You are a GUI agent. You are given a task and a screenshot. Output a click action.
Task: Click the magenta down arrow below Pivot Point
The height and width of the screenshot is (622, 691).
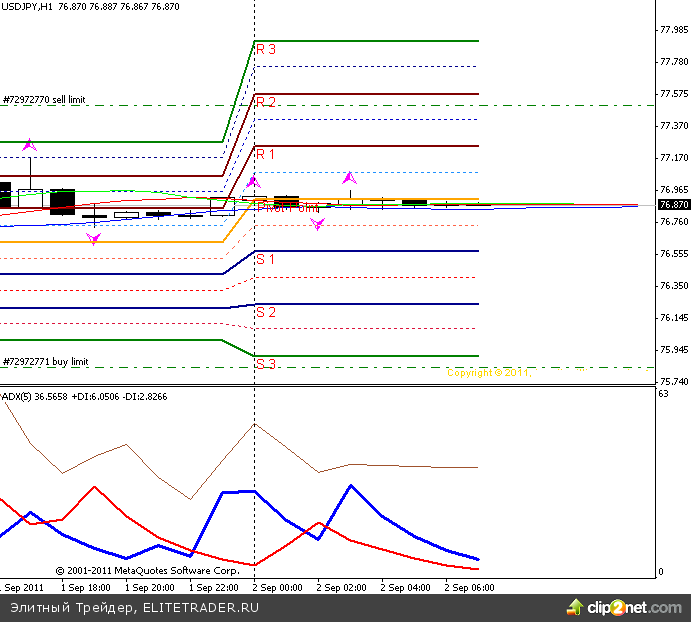click(x=317, y=224)
